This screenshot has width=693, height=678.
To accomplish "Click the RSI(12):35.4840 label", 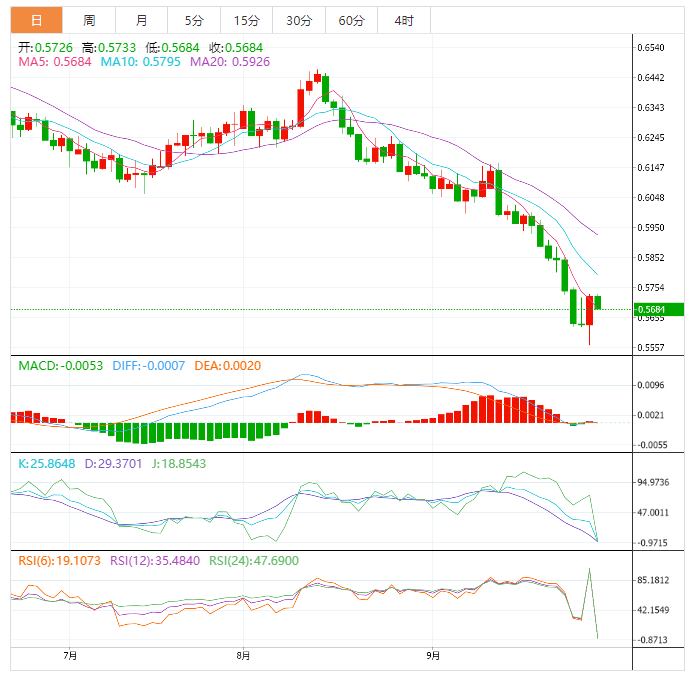I will coord(155,561).
